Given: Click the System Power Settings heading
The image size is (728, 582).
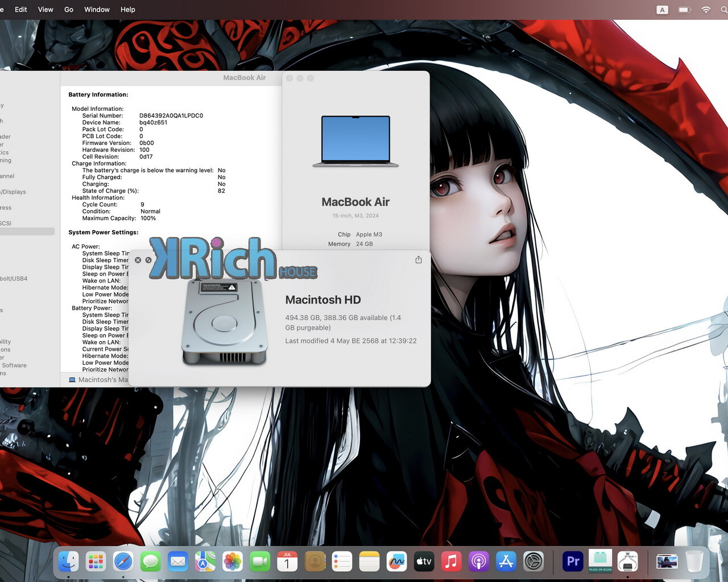Looking at the screenshot, I should [x=104, y=232].
